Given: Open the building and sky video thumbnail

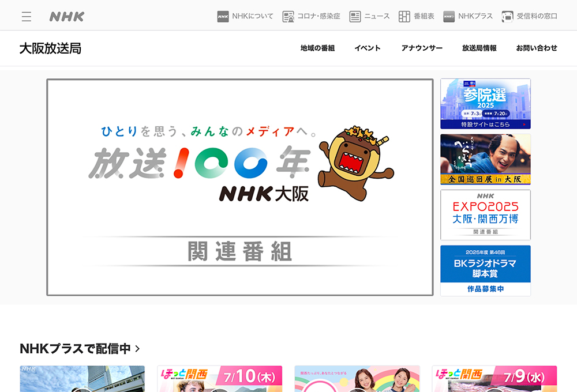Looking at the screenshot, I should [82, 379].
